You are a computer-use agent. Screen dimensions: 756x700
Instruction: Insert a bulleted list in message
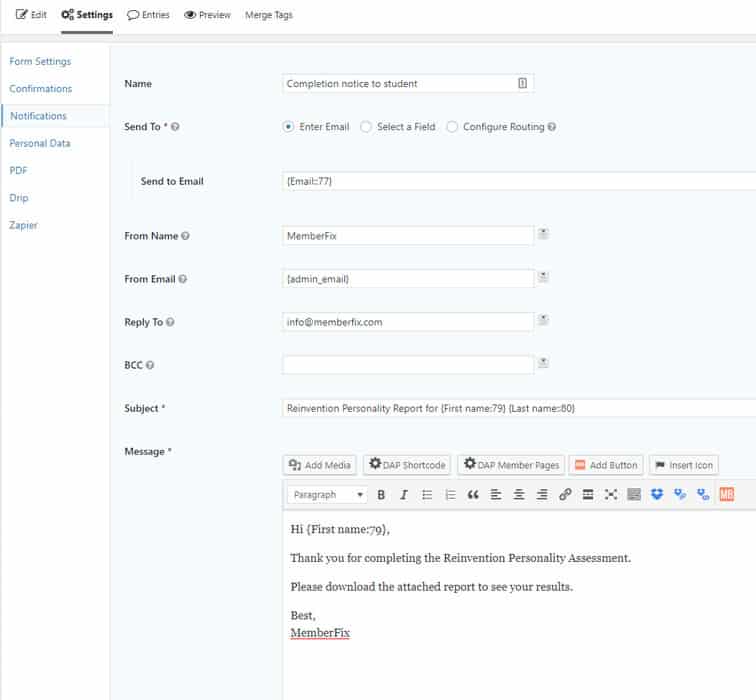tap(427, 495)
